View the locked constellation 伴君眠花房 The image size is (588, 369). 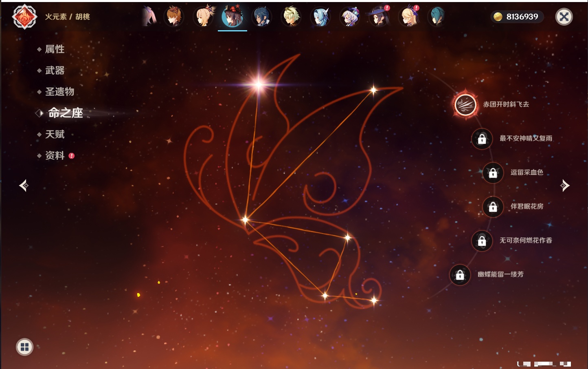pos(493,207)
